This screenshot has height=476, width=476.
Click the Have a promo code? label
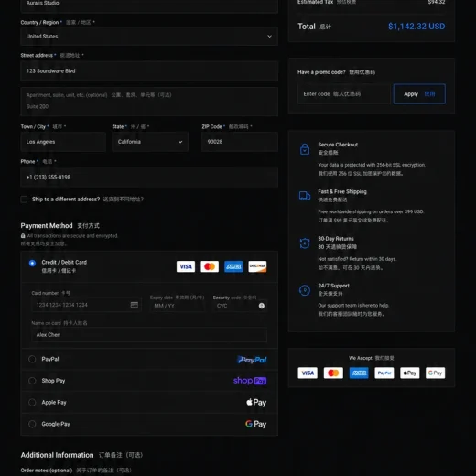point(321,72)
